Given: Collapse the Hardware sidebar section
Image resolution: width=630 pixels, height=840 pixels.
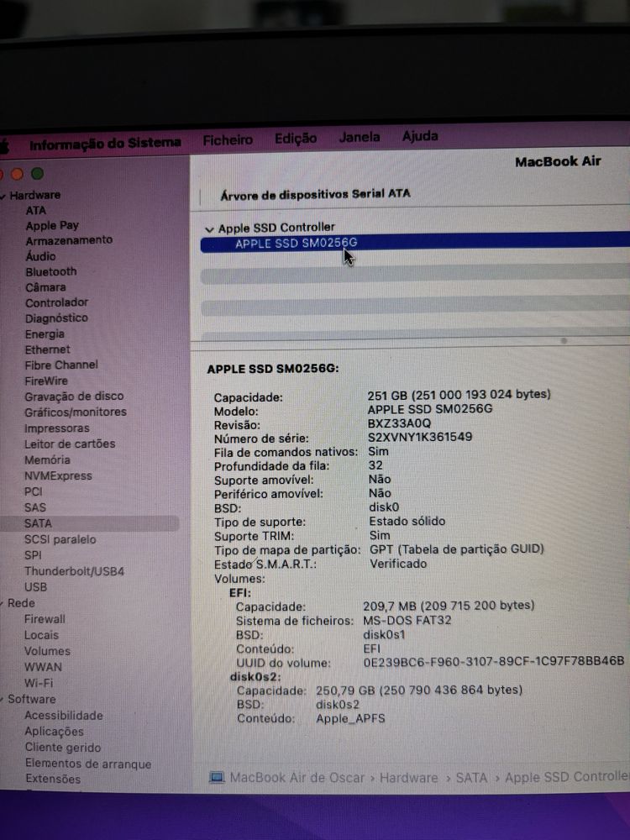Looking at the screenshot, I should pos(3,196).
